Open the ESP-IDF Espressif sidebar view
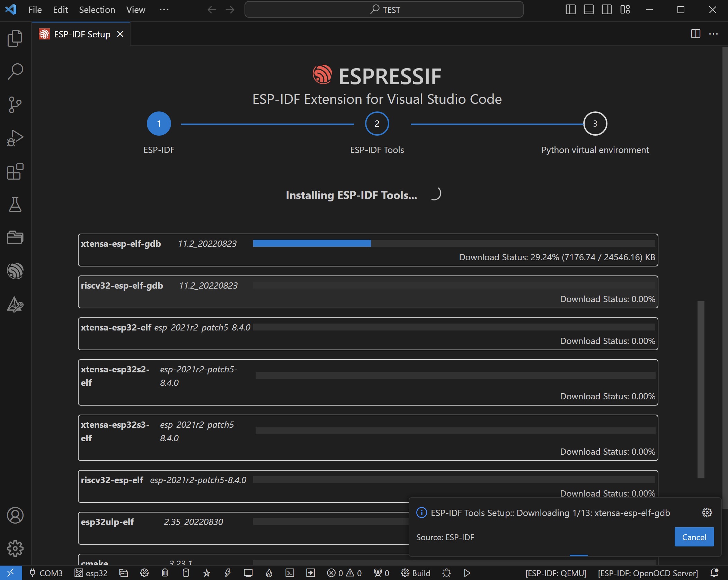 15,271
